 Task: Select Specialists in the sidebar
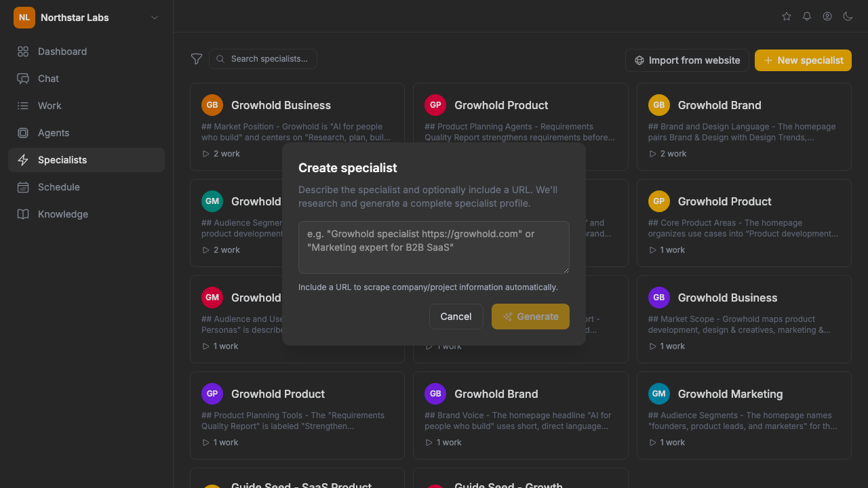87,160
